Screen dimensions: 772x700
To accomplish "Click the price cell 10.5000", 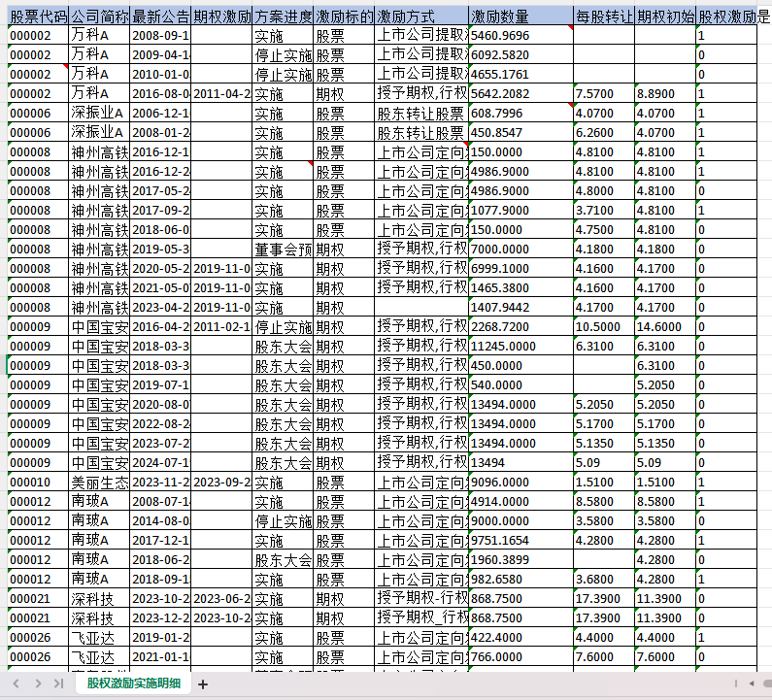I will 604,327.
